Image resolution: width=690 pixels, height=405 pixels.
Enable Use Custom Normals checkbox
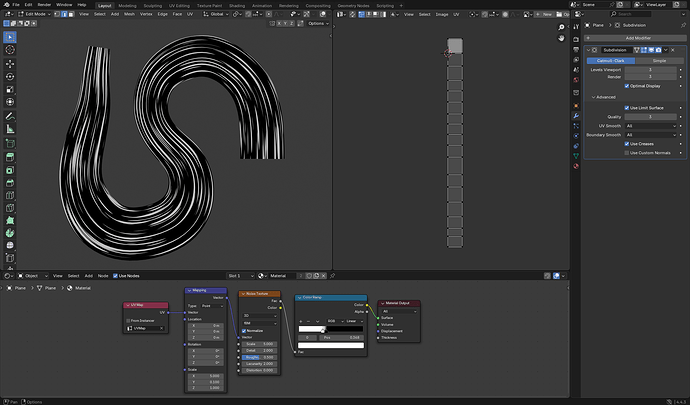(x=627, y=153)
